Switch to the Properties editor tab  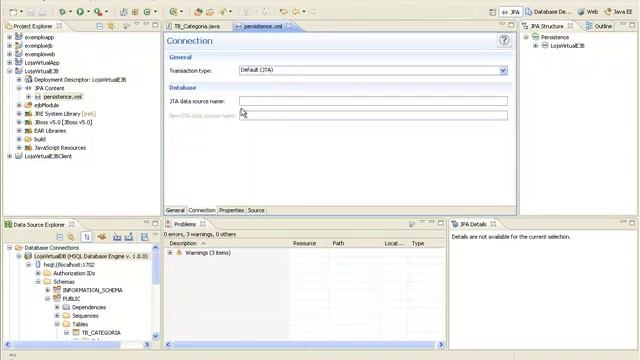point(231,211)
